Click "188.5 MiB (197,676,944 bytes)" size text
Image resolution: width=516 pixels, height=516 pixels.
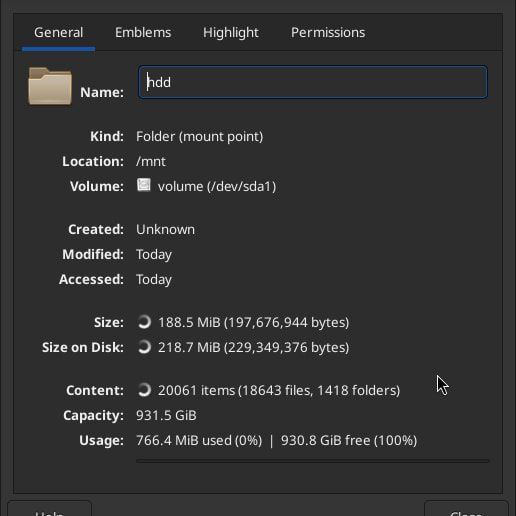(254, 322)
